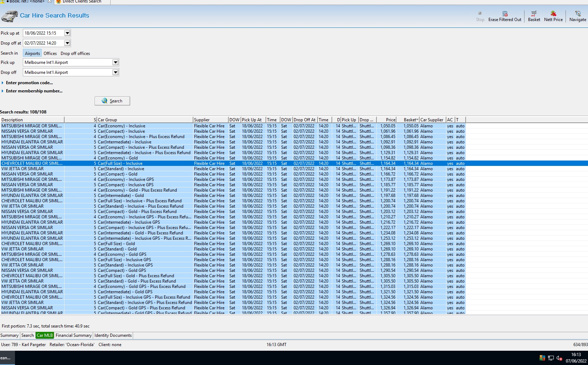The image size is (588, 365).
Task: Open the Navigate compass tool
Action: [x=578, y=16]
